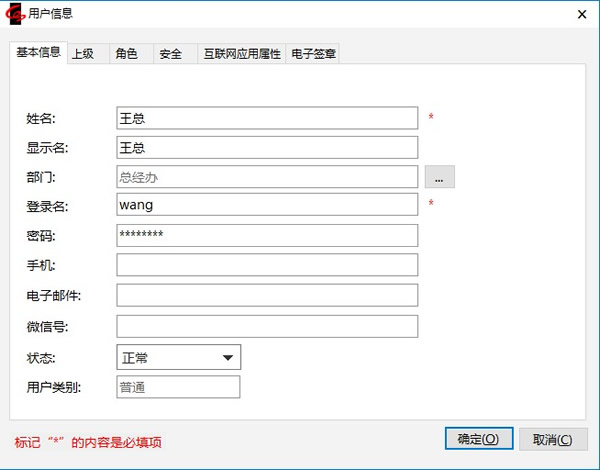Screen dimensions: 600x470
Task: Click the 登录名 field containing wang
Action: coord(267,205)
